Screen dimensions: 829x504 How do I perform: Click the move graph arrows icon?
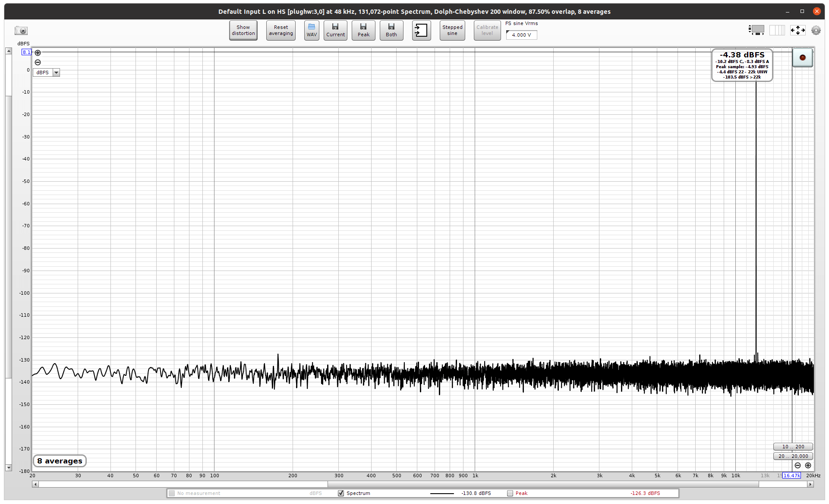click(x=797, y=30)
